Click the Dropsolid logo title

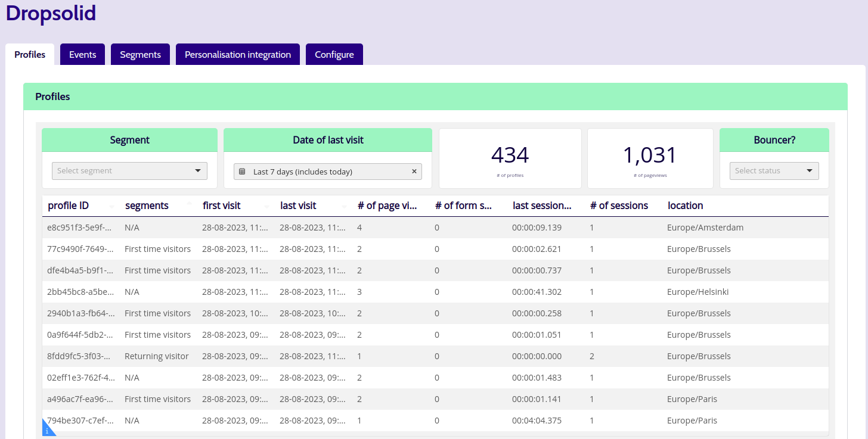(x=51, y=13)
